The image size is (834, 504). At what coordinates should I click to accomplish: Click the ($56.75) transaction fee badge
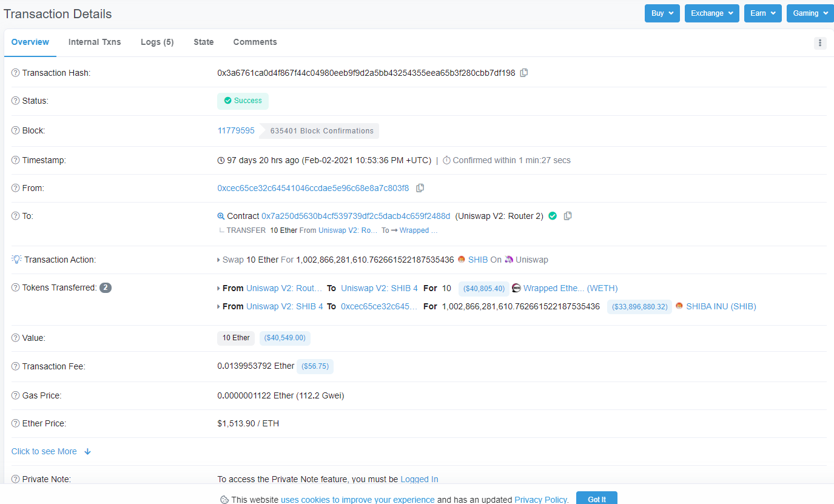[315, 366]
